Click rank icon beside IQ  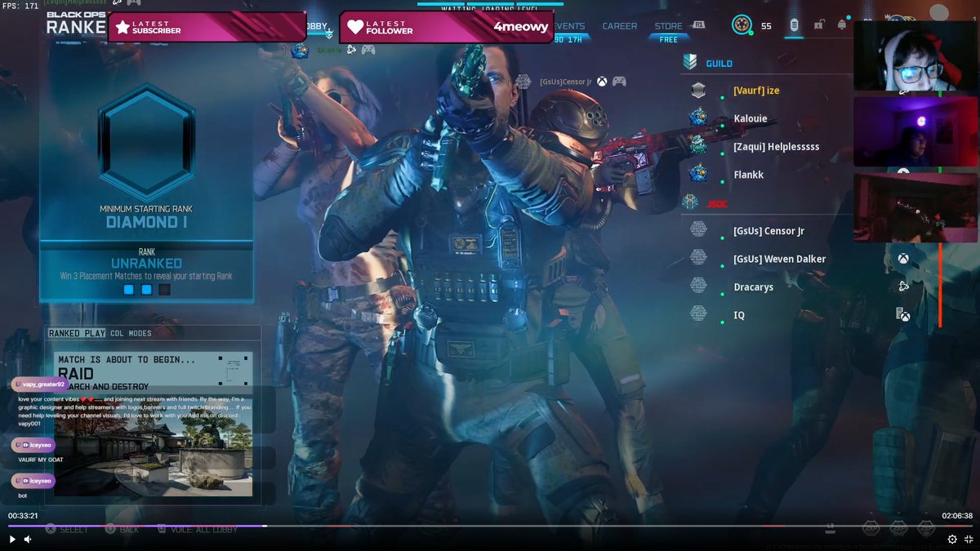click(698, 313)
